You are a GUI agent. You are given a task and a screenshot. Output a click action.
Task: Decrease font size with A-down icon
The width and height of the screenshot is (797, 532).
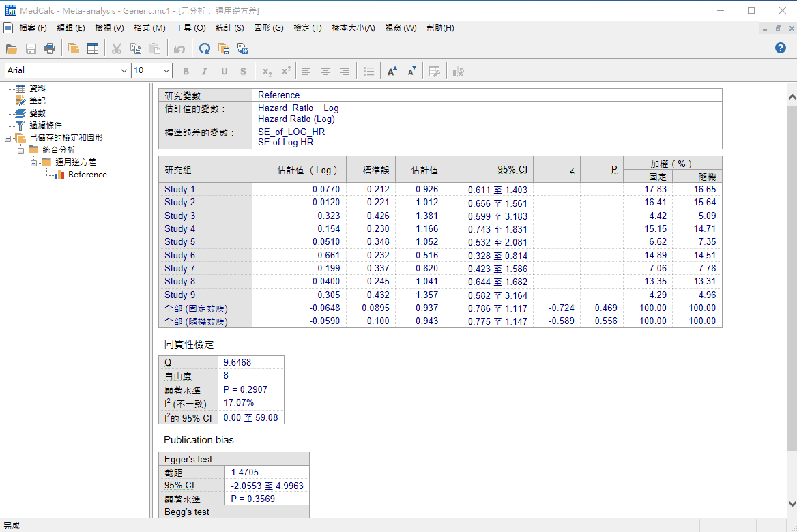411,72
